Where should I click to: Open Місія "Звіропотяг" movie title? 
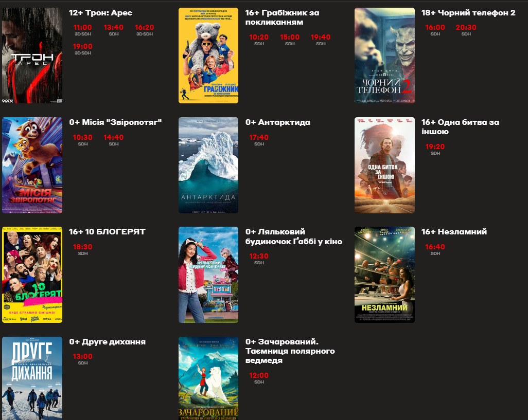click(116, 122)
